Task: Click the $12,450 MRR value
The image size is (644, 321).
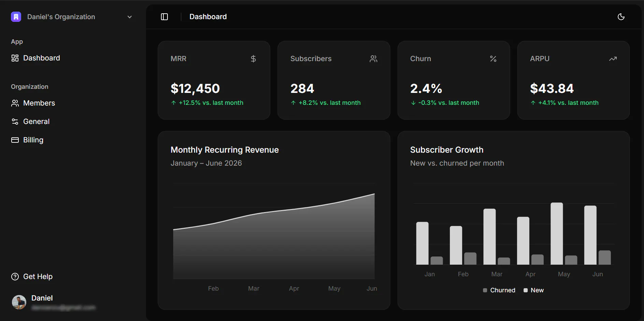Action: 195,88
